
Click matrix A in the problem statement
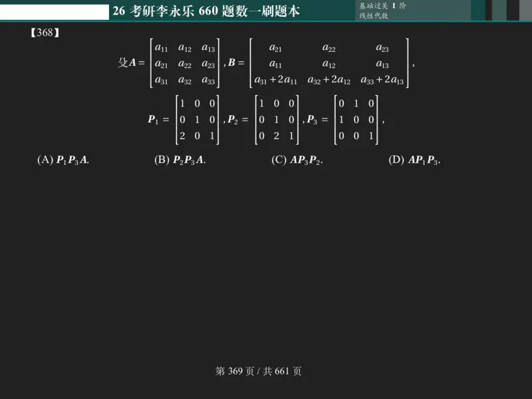click(x=186, y=64)
